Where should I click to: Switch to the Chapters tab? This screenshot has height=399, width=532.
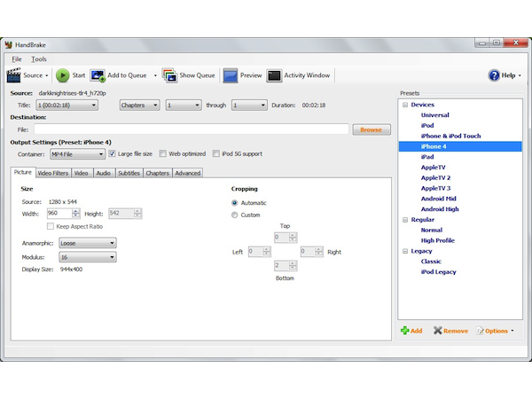tap(158, 173)
